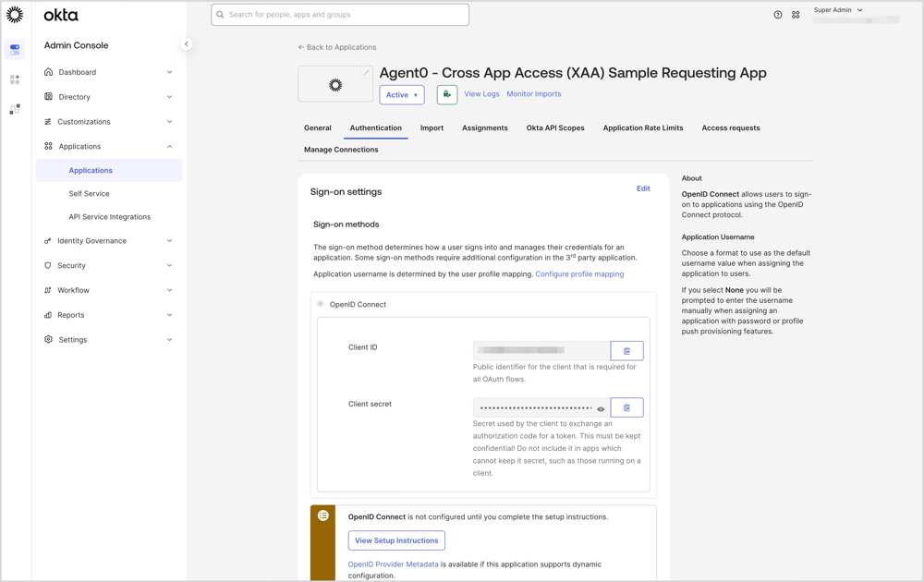Select the OpenID Connect sign-on method radio
This screenshot has height=582, width=924.
point(319,304)
